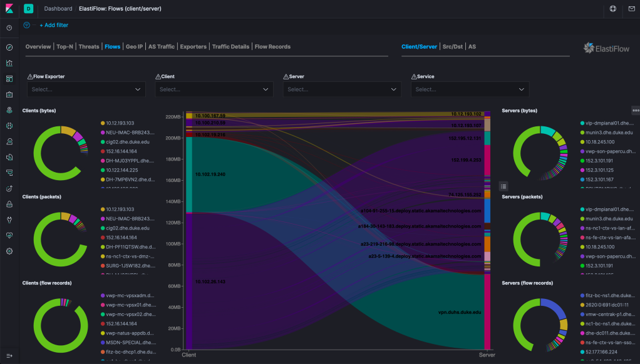
Task: Click MSDN-SPECIAL legend entry in Clients (flow records)
Action: click(130, 343)
